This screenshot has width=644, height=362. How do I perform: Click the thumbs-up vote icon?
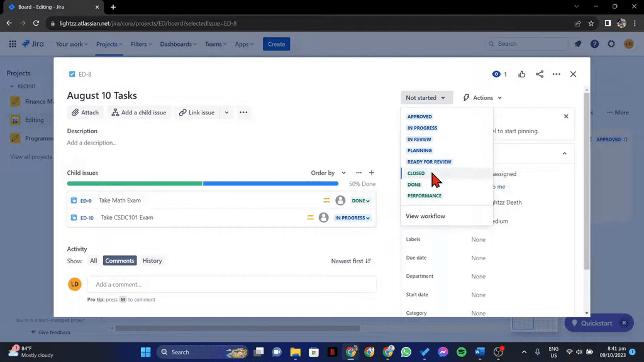coord(521,74)
